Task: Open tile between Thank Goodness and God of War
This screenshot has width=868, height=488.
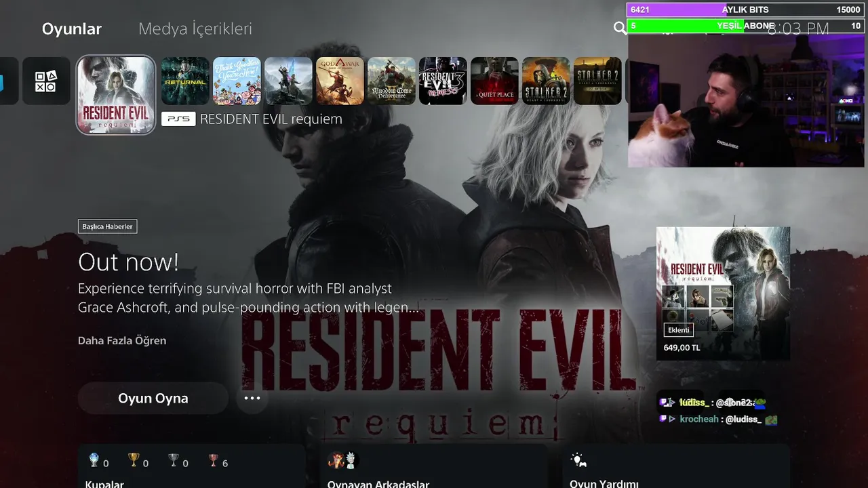Action: 288,81
